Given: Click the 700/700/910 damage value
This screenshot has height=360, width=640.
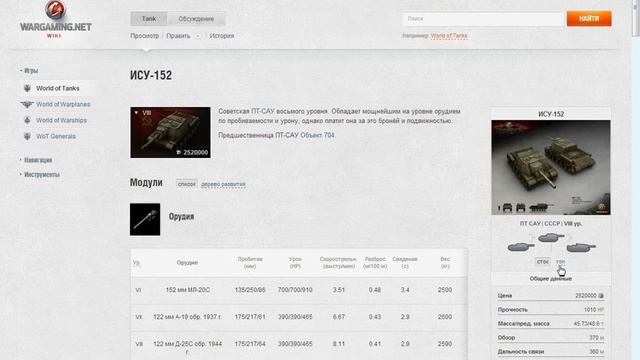Looking at the screenshot, I should pos(295,290).
